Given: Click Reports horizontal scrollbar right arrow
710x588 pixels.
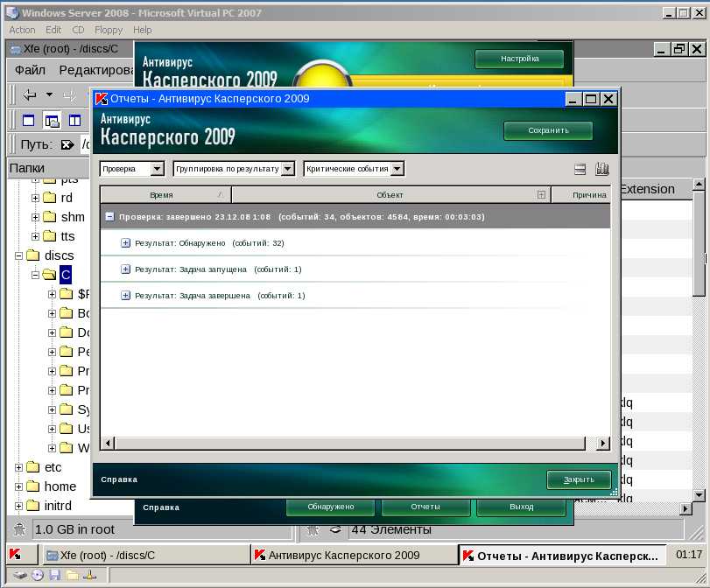Looking at the screenshot, I should pos(602,443).
